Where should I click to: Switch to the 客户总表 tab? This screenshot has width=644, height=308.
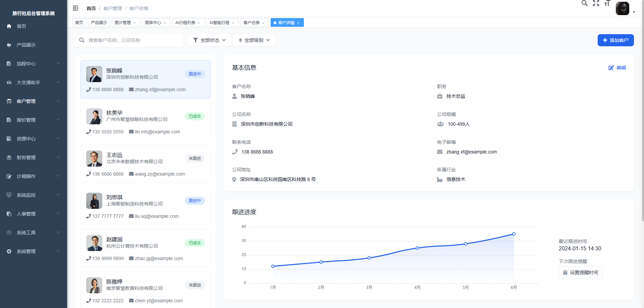(x=252, y=22)
